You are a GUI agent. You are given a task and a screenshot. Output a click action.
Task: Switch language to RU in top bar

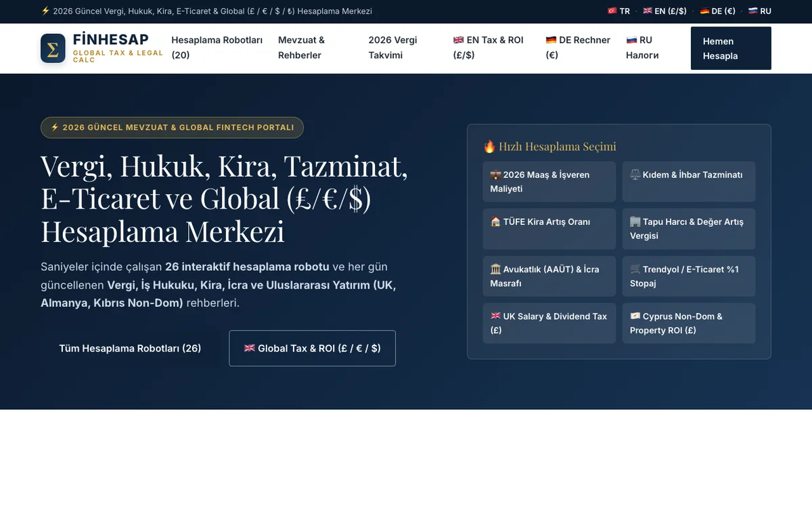(759, 11)
